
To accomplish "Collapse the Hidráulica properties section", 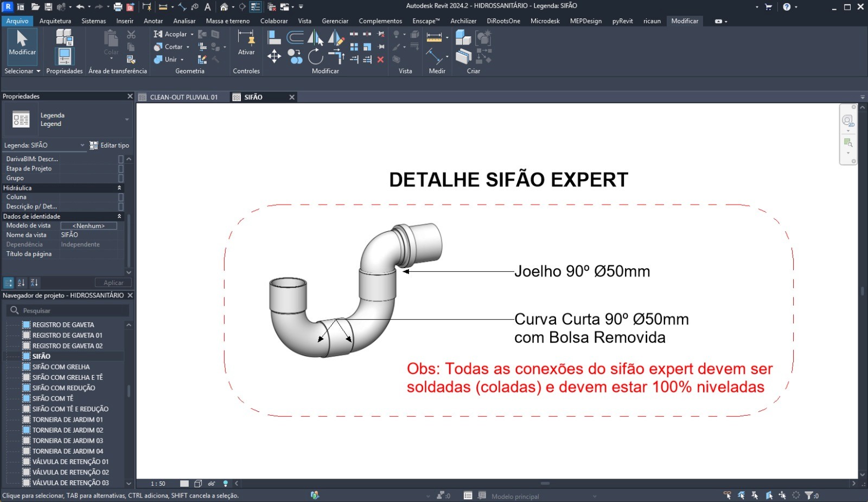I will click(119, 188).
